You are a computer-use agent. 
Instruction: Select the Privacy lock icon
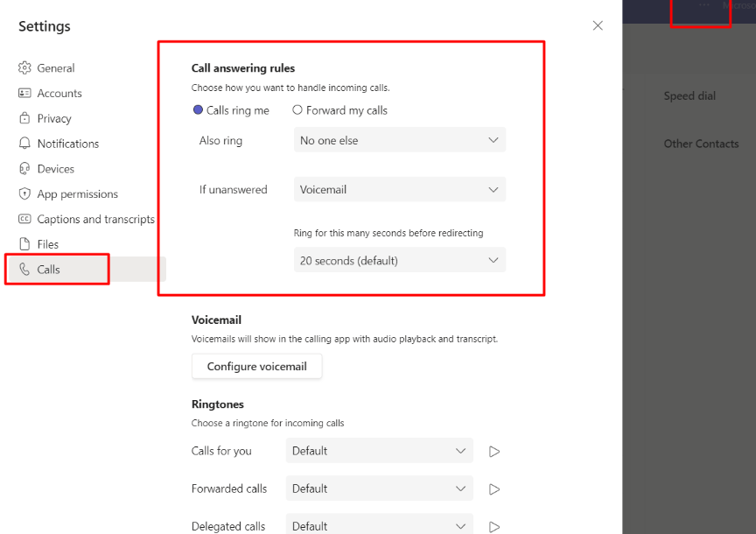[x=24, y=118]
